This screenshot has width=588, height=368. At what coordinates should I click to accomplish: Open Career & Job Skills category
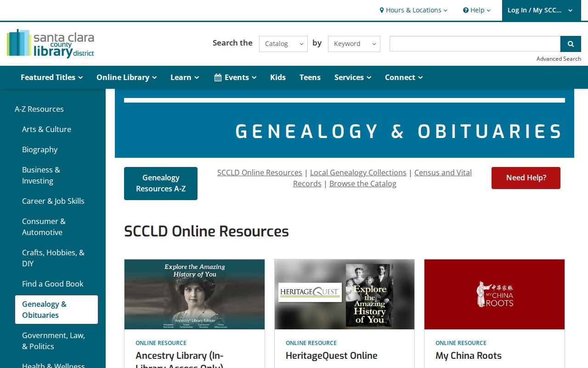53,201
